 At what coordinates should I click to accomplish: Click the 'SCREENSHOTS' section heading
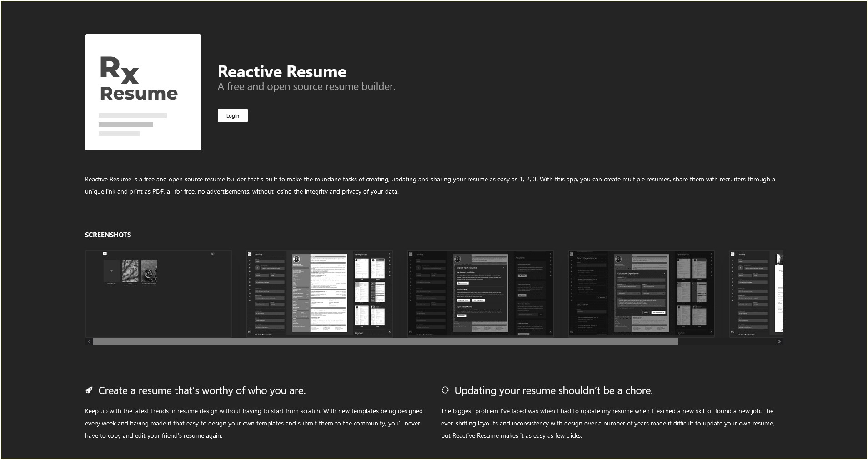(x=108, y=235)
